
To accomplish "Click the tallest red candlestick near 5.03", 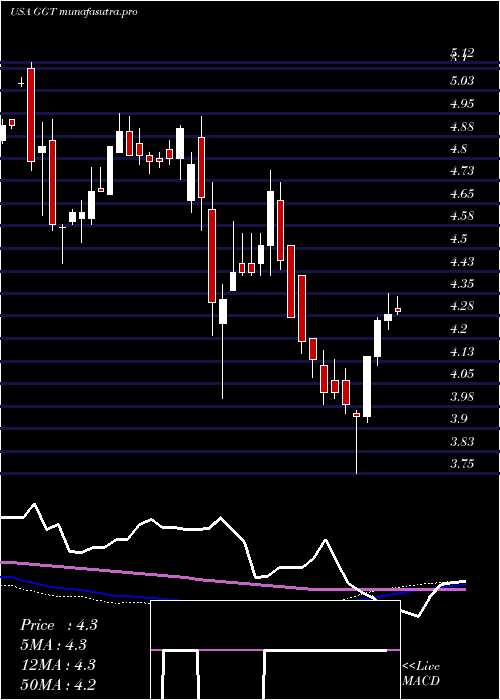I will (x=31, y=116).
